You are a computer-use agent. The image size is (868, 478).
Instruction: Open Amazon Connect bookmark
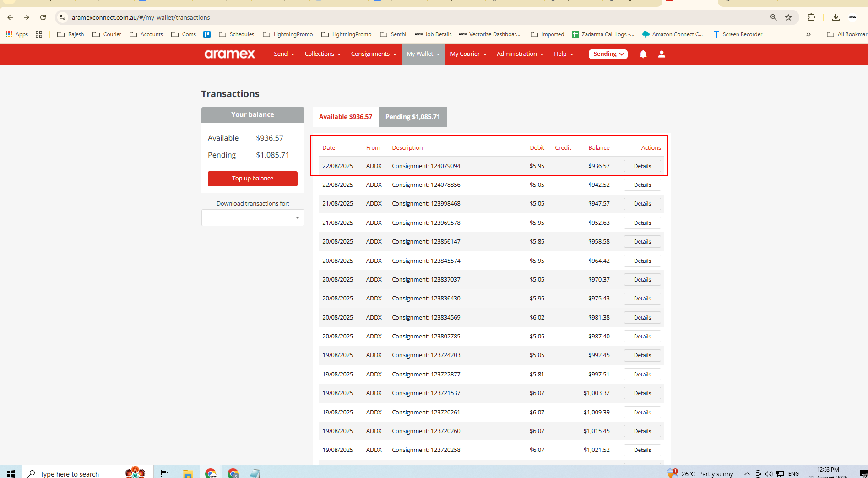673,34
